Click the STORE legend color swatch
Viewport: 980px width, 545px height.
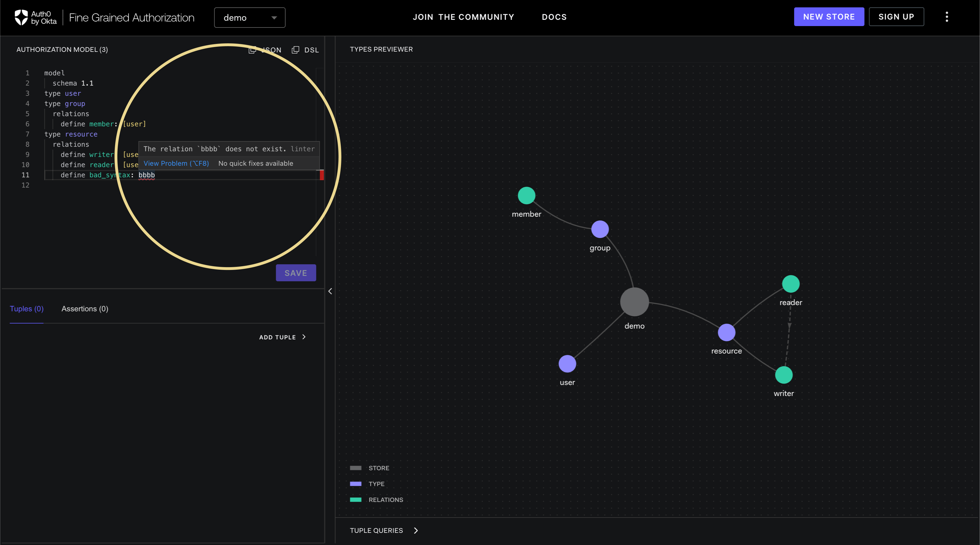point(355,468)
